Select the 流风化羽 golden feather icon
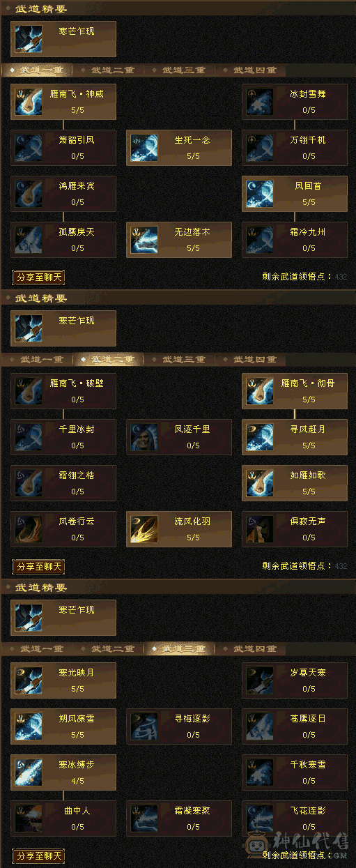Image resolution: width=356 pixels, height=868 pixels. click(144, 530)
